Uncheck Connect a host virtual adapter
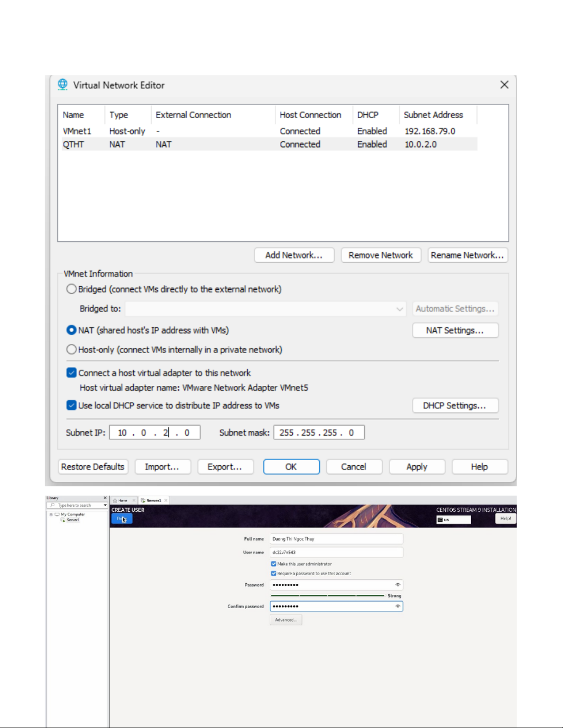The width and height of the screenshot is (563, 728). [71, 372]
